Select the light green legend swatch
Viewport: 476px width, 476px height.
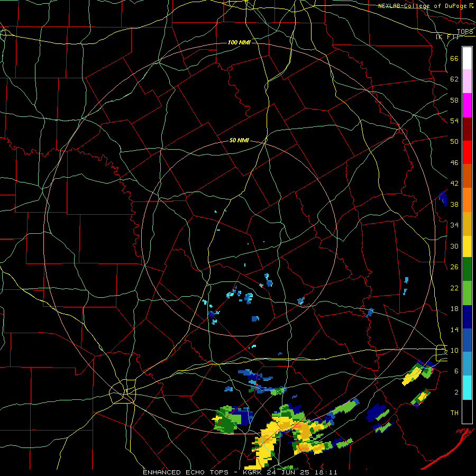pyautogui.click(x=467, y=293)
